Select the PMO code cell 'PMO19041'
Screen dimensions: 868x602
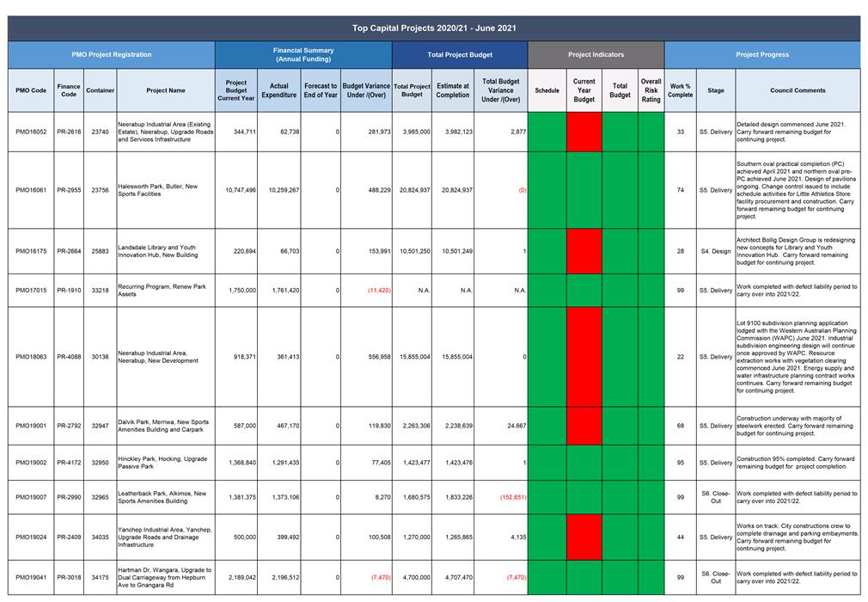(31, 577)
